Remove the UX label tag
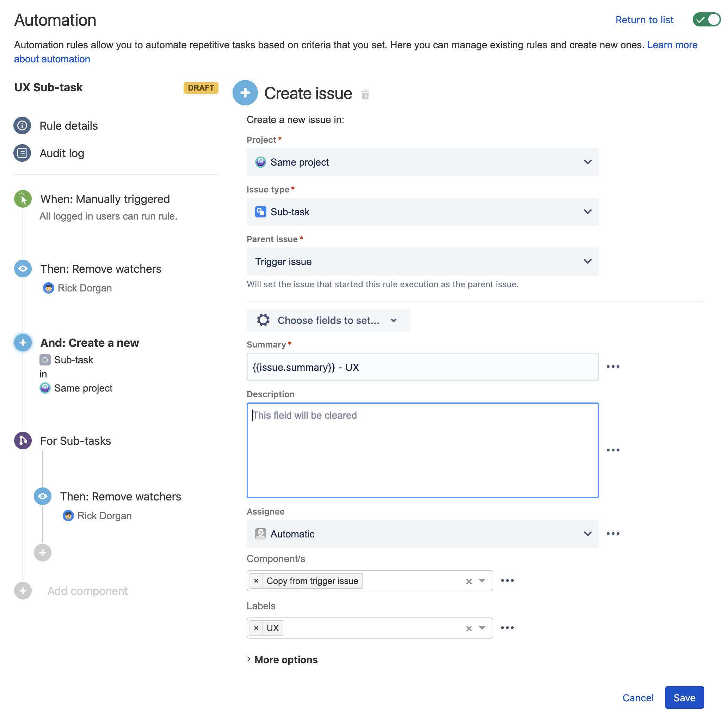This screenshot has height=726, width=728. click(x=256, y=628)
